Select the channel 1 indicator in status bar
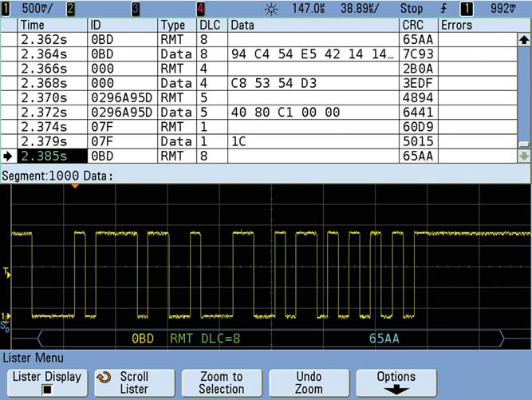532x400 pixels. (x=7, y=9)
